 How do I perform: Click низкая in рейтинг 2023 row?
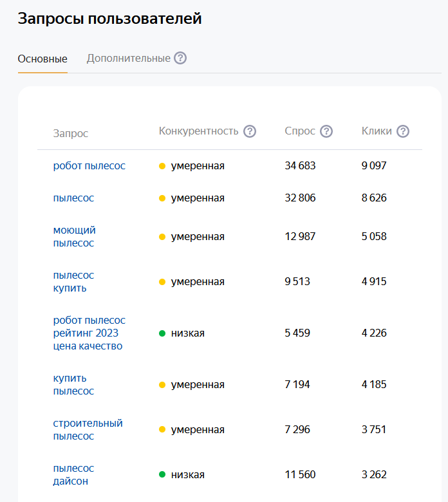[x=188, y=333]
